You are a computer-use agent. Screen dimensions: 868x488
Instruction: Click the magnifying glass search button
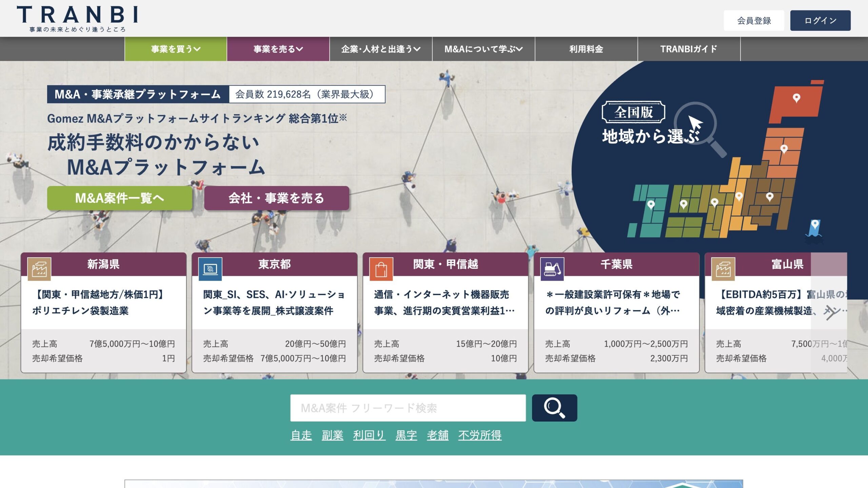(555, 408)
